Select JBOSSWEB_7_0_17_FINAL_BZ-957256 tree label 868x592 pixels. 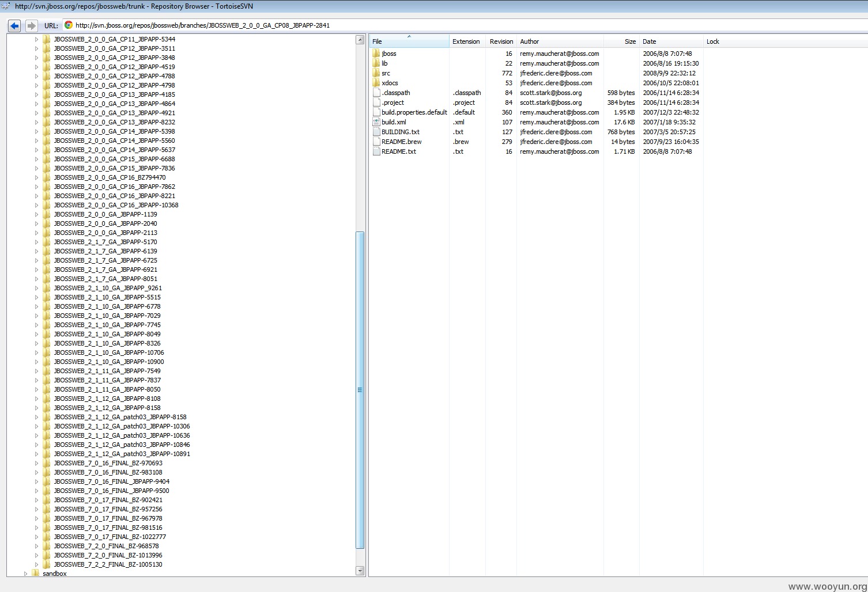108,509
